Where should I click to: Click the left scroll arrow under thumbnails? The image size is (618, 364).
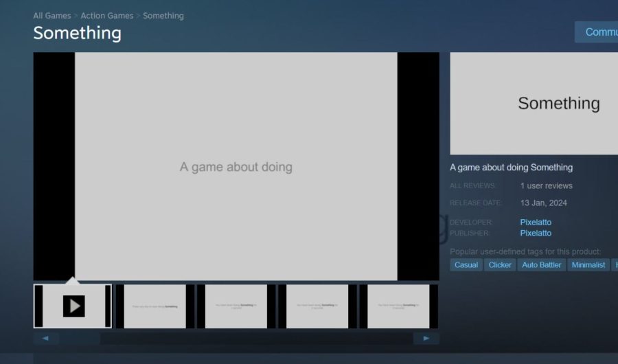click(x=45, y=339)
